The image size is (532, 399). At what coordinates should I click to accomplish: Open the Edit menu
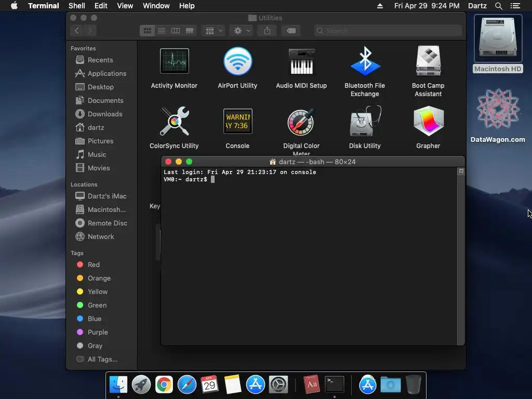101,6
